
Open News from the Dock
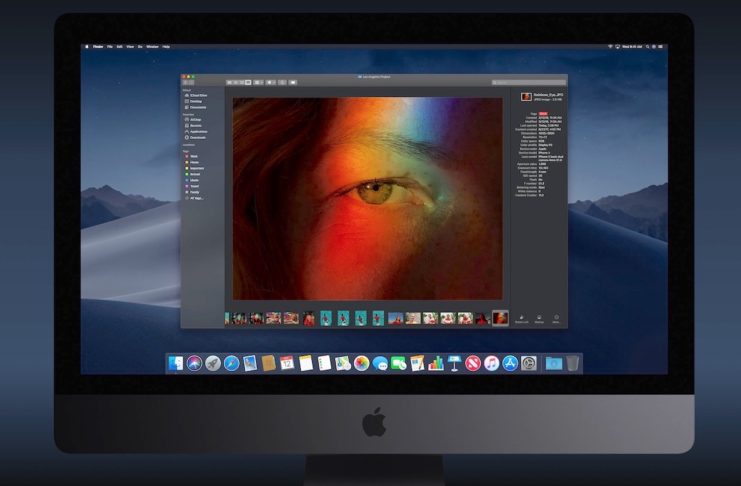click(473, 363)
